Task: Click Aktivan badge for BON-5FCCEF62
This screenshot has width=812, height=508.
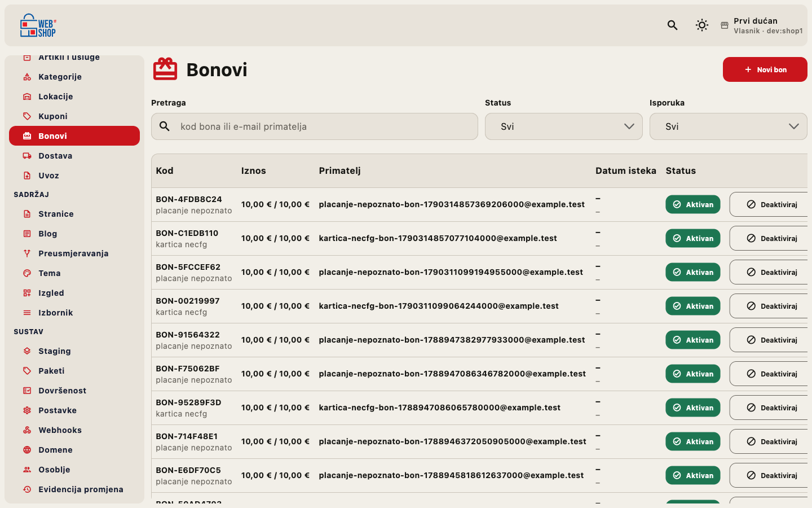Action: click(x=693, y=272)
